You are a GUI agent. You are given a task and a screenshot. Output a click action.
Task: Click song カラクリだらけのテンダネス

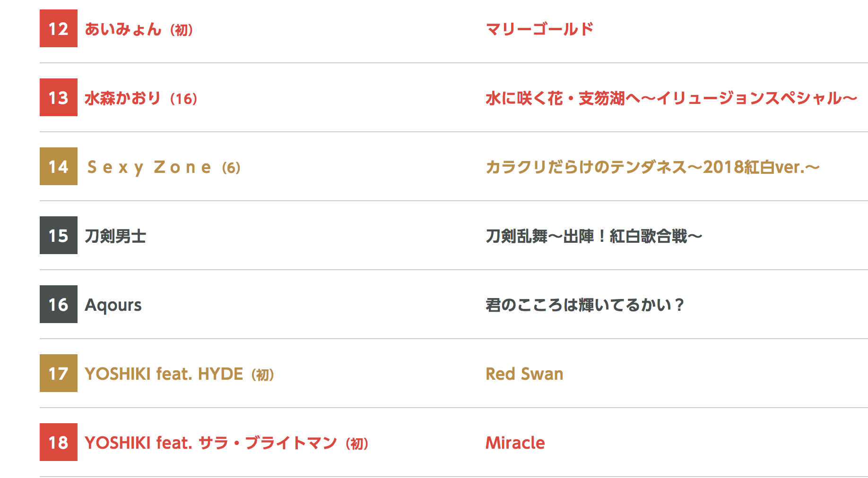tap(652, 167)
